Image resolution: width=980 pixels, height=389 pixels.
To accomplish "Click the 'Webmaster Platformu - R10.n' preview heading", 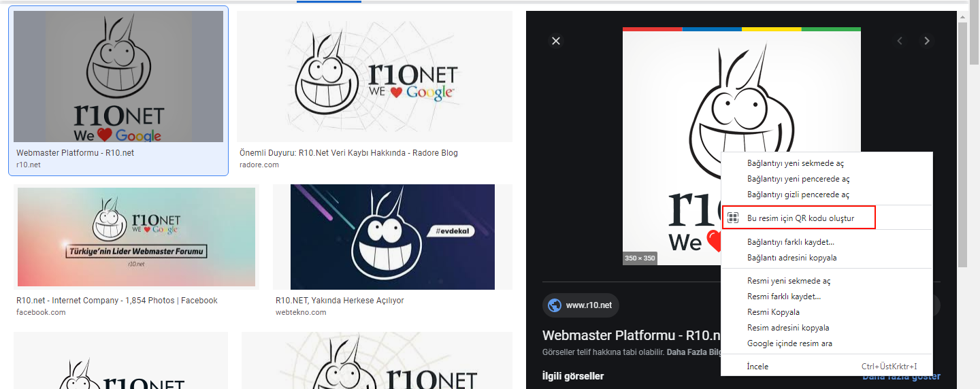I will pos(632,335).
